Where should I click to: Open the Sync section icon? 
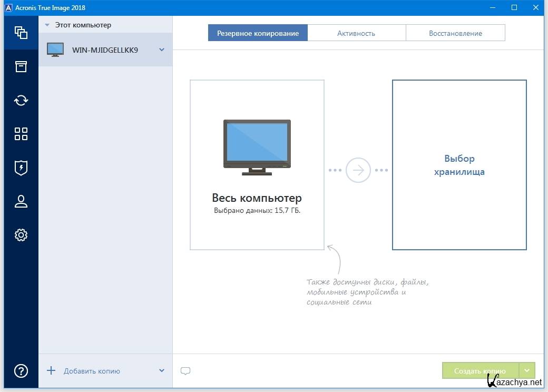click(x=21, y=100)
